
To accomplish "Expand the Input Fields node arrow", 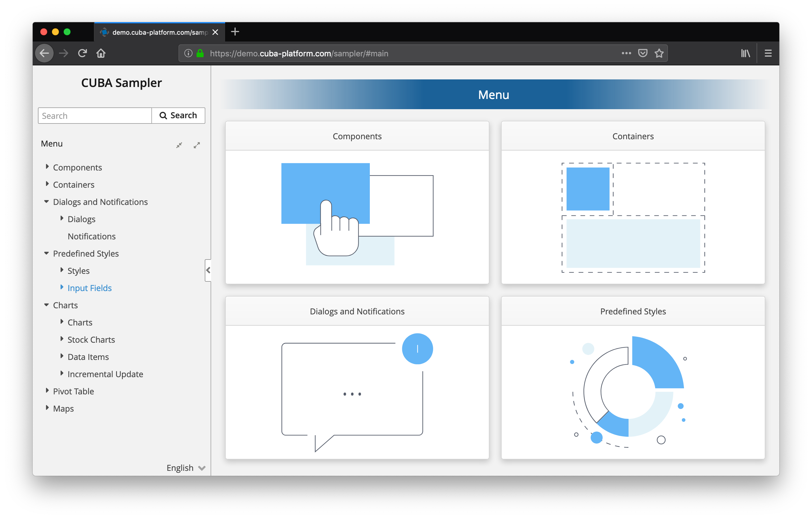I will coord(62,287).
